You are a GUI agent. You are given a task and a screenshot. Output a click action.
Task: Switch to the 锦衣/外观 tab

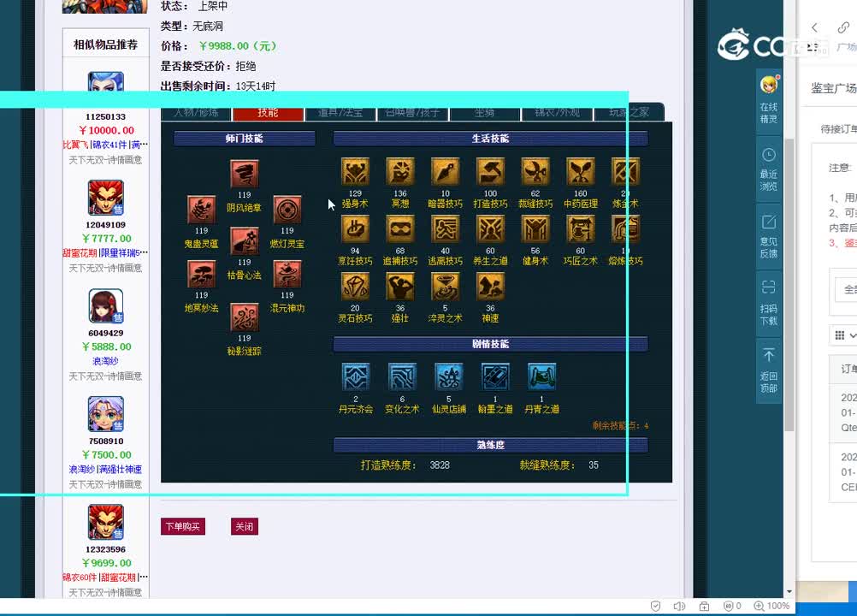tap(557, 112)
